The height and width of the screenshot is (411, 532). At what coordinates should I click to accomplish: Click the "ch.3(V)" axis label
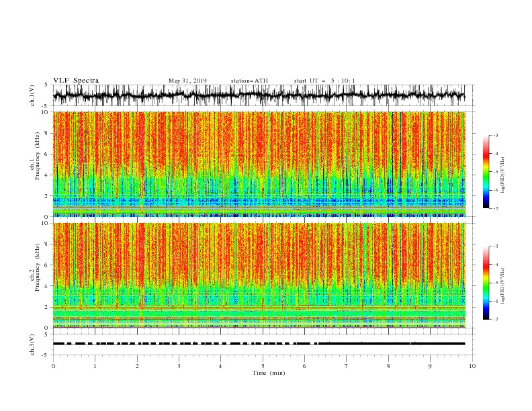pyautogui.click(x=32, y=345)
